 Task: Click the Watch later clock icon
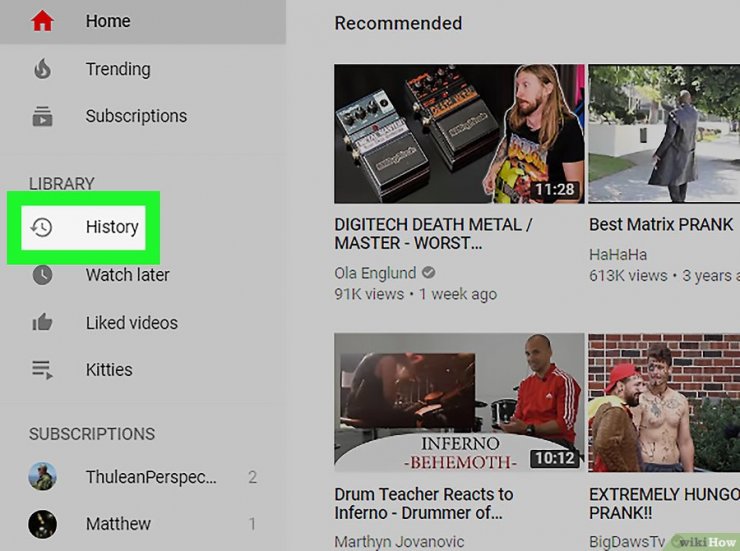(x=42, y=275)
